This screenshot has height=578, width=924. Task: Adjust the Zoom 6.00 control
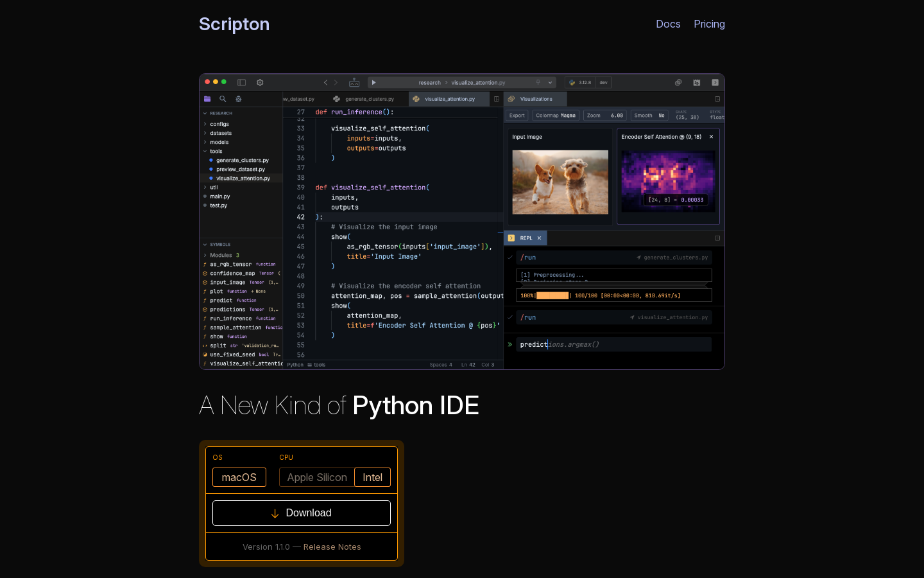click(605, 116)
